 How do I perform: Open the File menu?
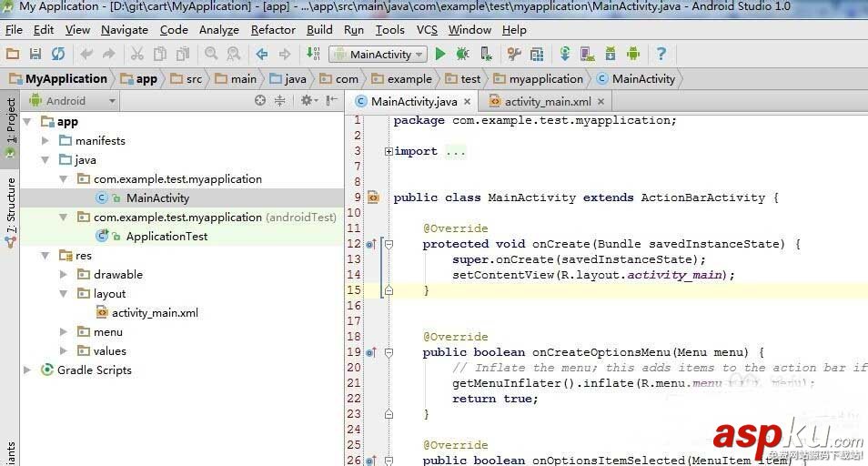coord(14,30)
